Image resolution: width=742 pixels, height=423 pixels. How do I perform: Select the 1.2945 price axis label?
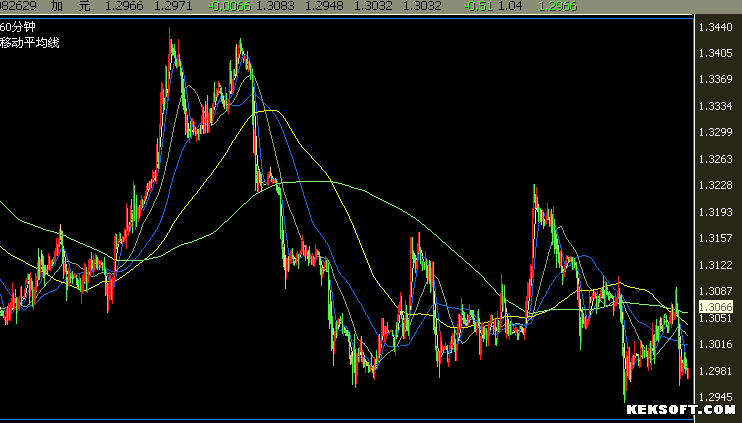coord(716,397)
